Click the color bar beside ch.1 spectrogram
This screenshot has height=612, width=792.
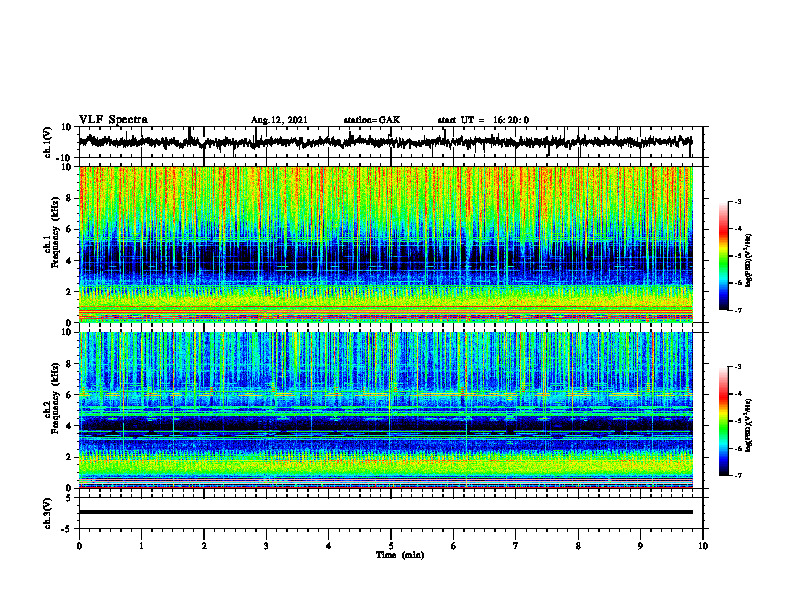(x=724, y=256)
